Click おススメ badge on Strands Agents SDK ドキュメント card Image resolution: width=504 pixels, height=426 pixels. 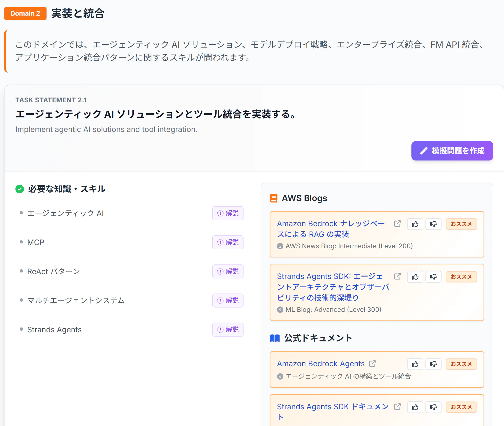[461, 407]
